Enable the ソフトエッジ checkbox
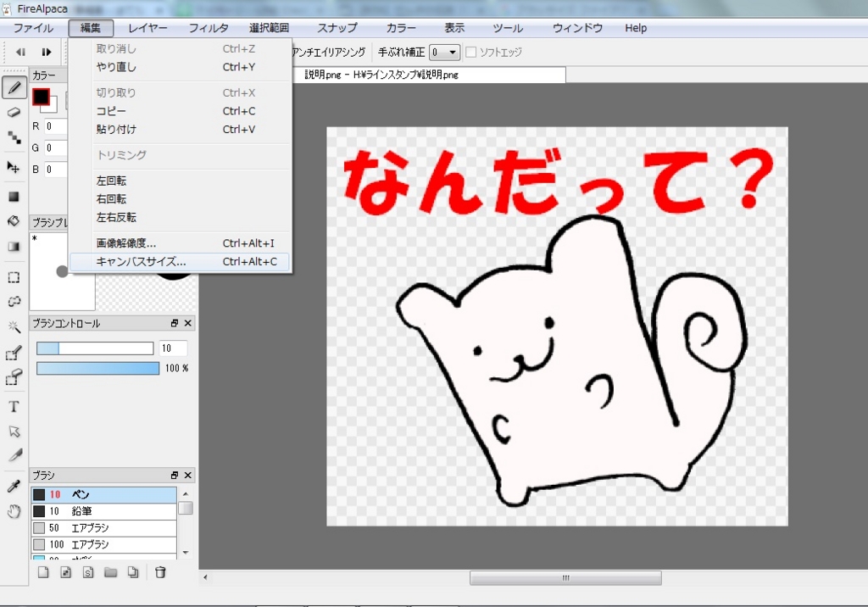This screenshot has height=607, width=868. click(470, 53)
